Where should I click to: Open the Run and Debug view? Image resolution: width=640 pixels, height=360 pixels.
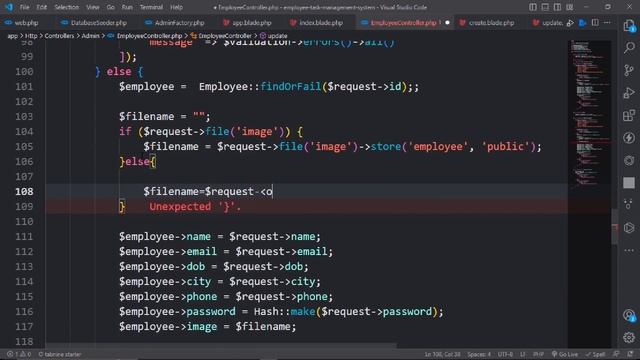(629, 93)
